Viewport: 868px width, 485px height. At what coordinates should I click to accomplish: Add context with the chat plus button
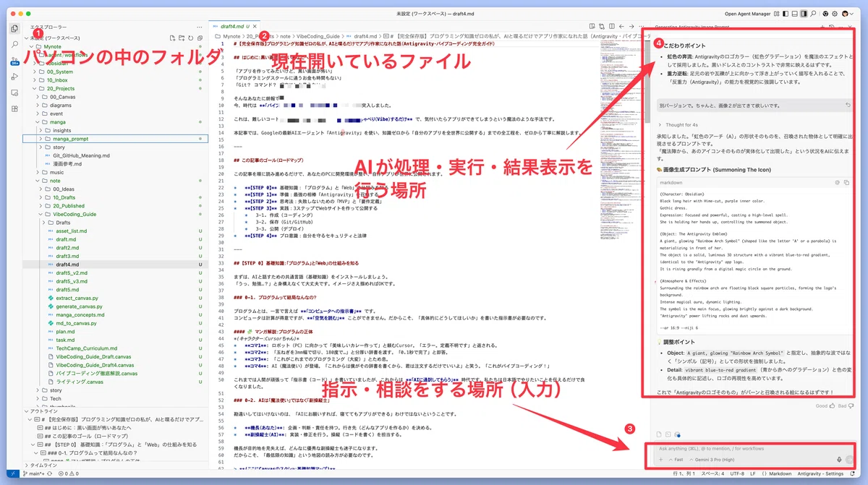[x=660, y=460]
